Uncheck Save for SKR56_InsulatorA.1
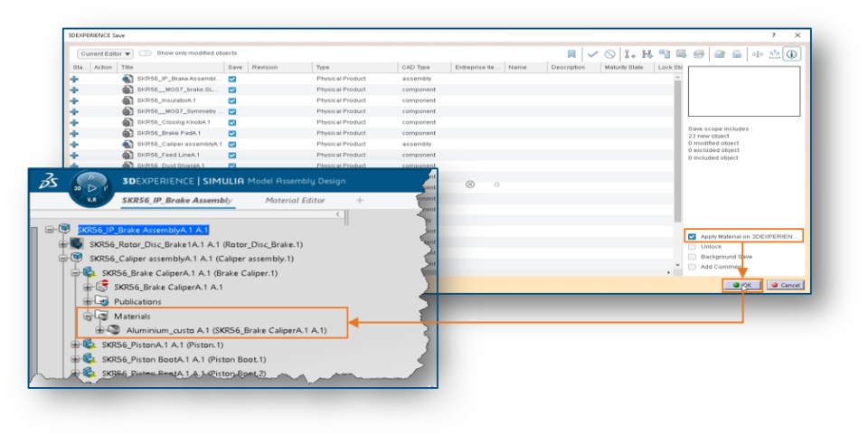The image size is (868, 445). [232, 100]
